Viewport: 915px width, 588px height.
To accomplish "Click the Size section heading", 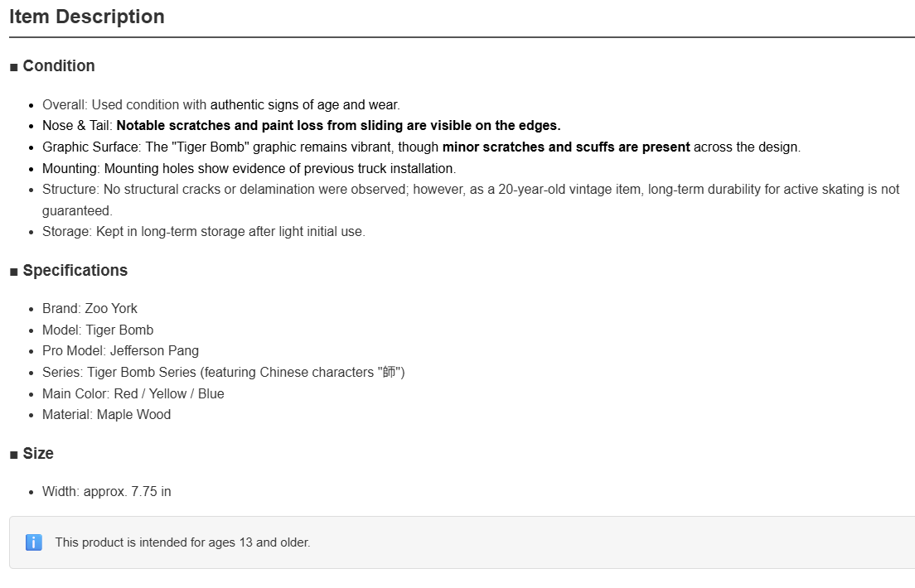I will [38, 454].
